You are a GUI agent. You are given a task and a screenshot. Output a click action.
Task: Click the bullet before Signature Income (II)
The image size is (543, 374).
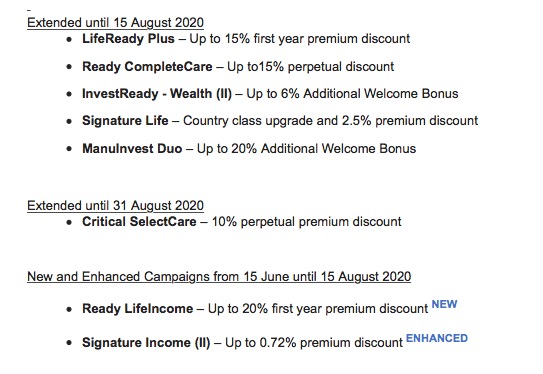(69, 343)
